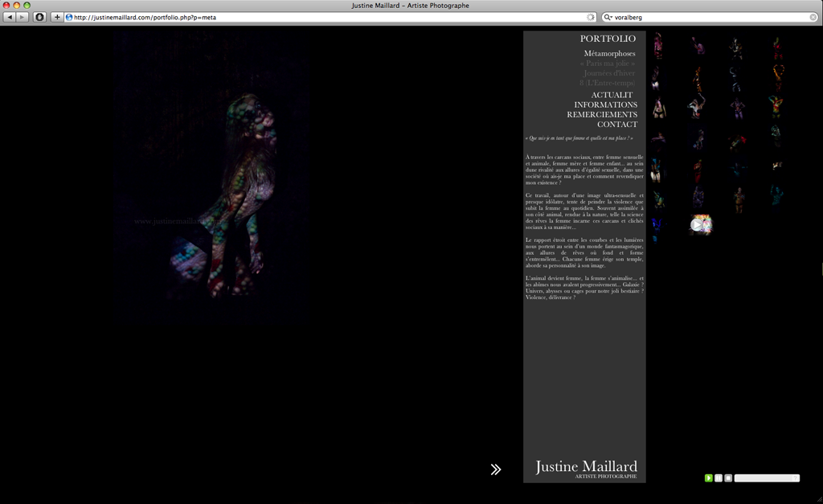Click the Justine Maillard logo
The width and height of the screenshot is (823, 504).
click(586, 468)
